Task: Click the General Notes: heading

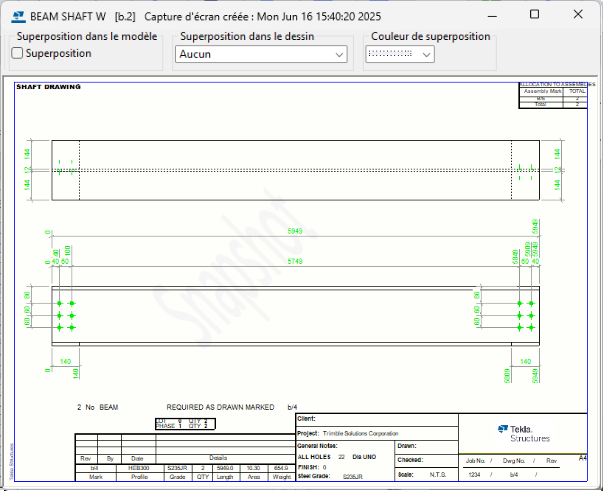Action: pos(317,446)
